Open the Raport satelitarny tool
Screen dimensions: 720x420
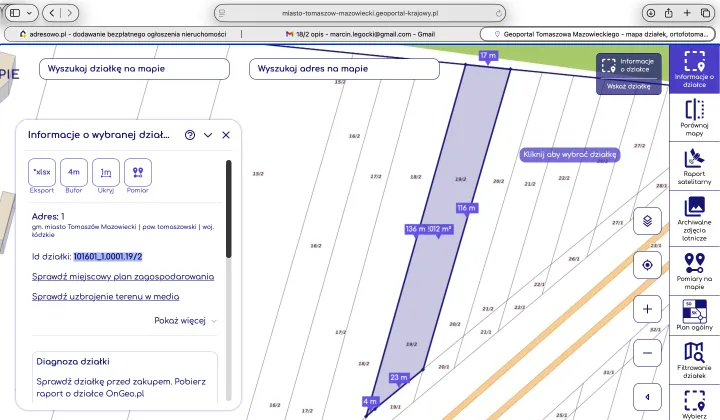click(694, 166)
